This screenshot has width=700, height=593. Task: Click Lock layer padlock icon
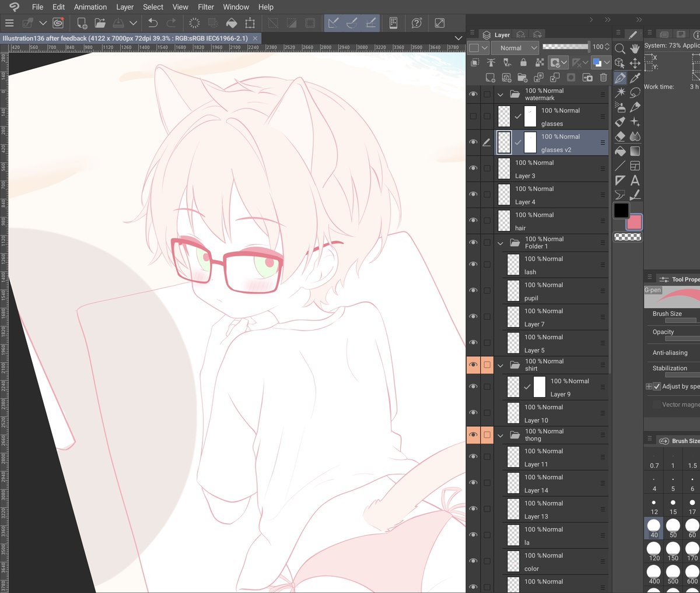point(523,62)
